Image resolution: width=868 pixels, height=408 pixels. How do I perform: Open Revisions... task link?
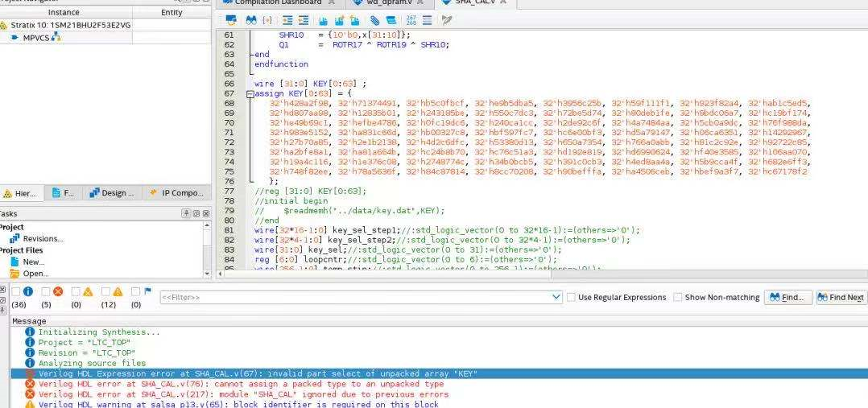[43, 238]
